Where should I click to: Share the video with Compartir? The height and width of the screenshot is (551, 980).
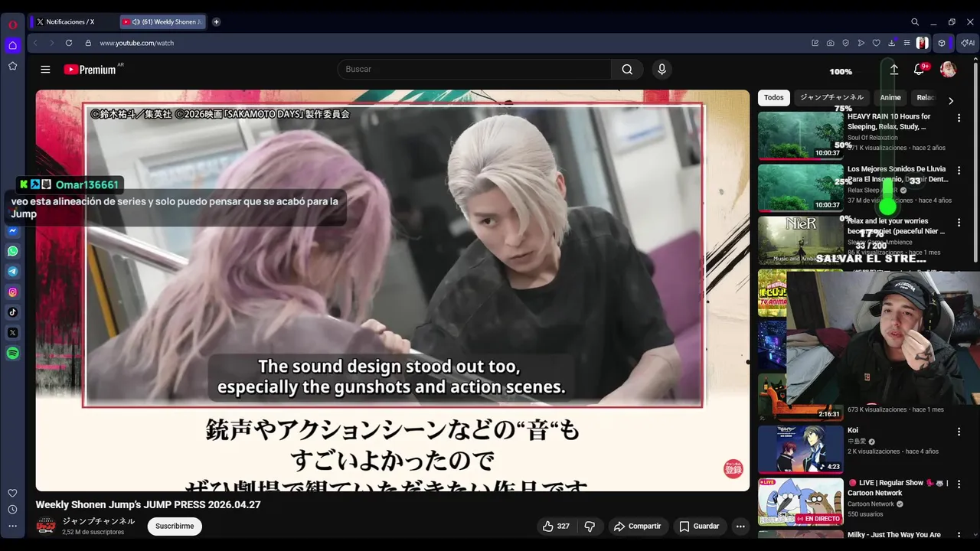click(637, 527)
